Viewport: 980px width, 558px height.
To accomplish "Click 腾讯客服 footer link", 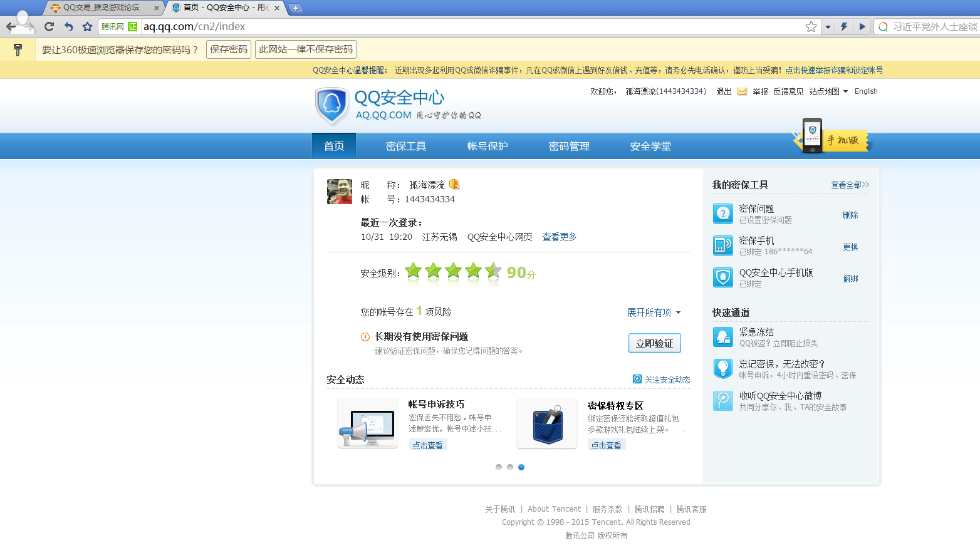I will click(691, 509).
